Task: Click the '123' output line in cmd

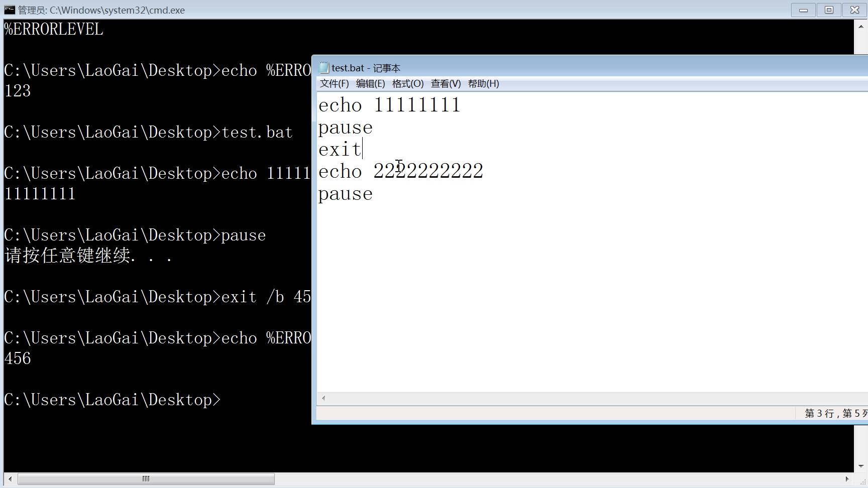Action: click(18, 91)
